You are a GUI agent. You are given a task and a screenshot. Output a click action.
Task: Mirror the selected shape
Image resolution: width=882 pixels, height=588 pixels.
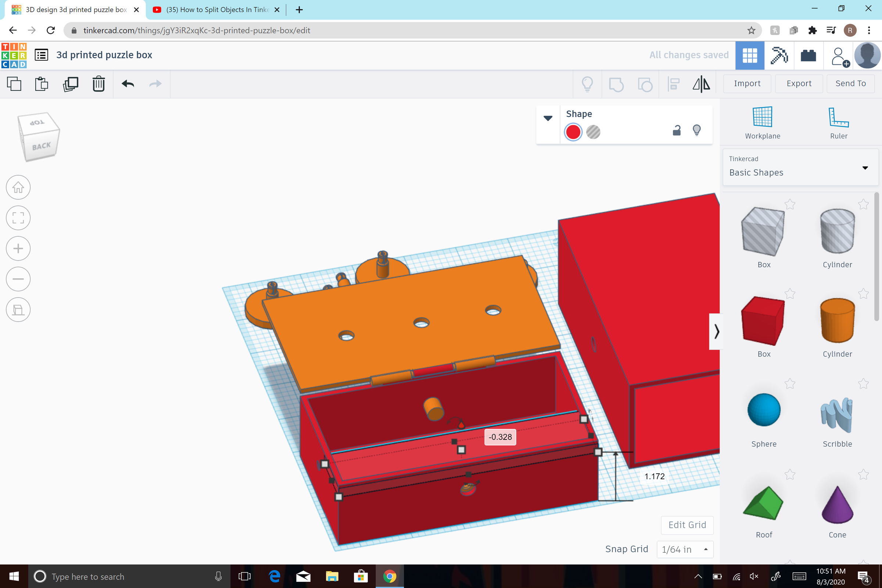coord(701,84)
